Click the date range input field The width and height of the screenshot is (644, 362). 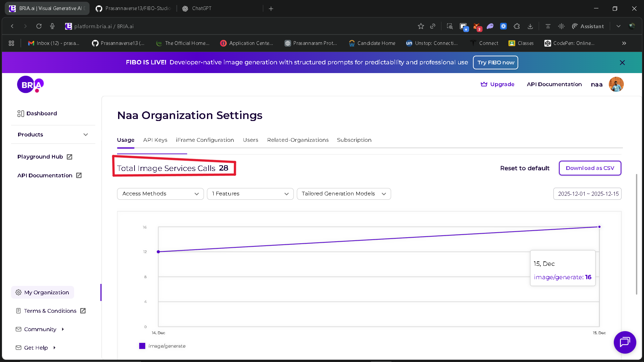(x=587, y=194)
